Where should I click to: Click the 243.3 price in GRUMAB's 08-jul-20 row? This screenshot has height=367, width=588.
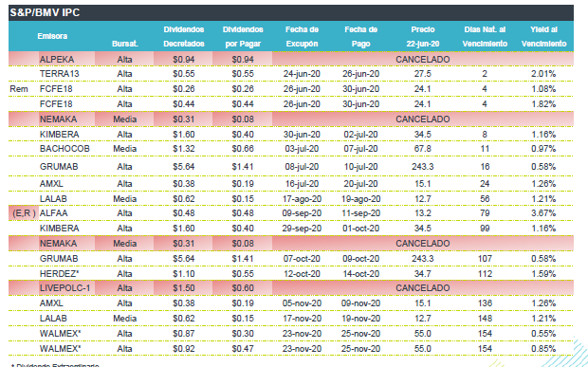tap(423, 167)
